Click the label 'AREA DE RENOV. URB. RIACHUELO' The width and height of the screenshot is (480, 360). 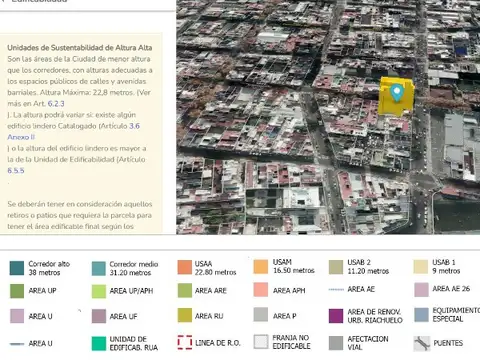pos(375,316)
